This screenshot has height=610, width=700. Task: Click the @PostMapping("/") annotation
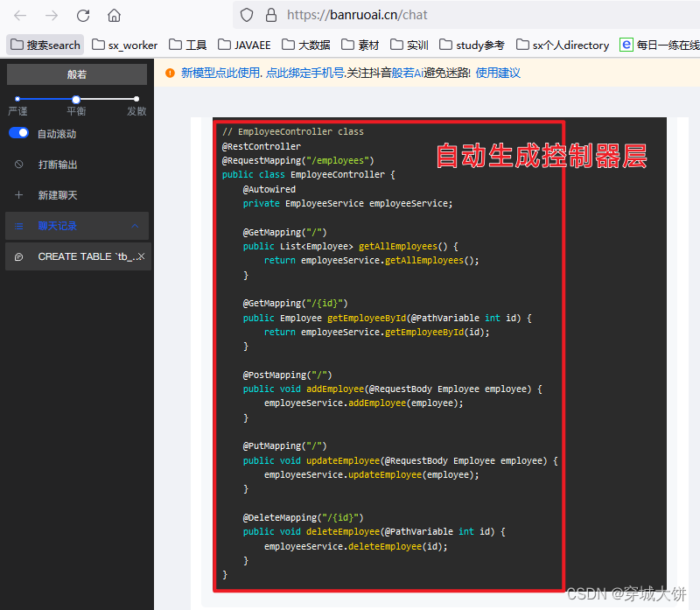click(288, 375)
